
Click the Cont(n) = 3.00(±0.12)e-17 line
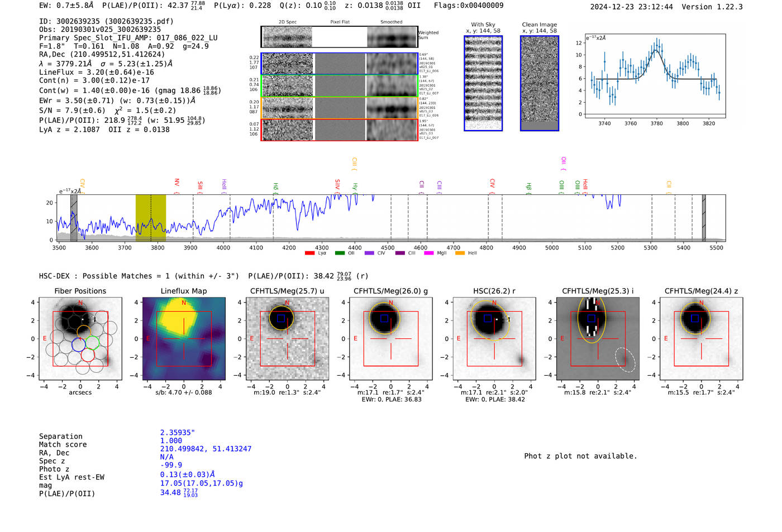tap(94, 80)
